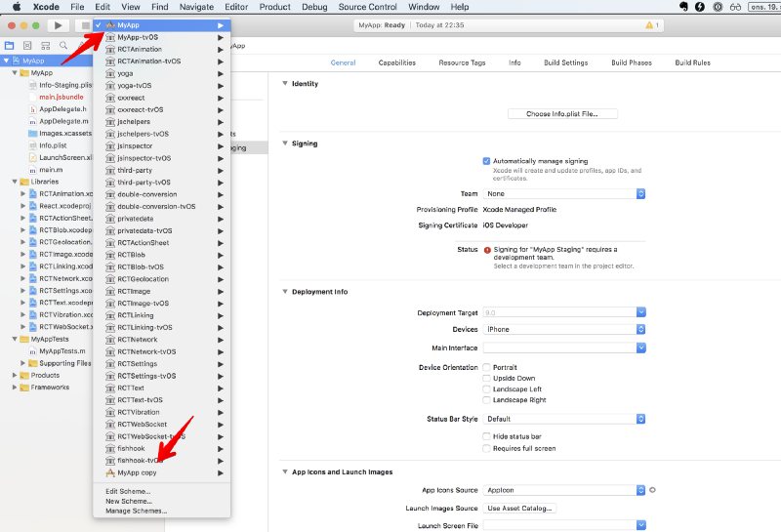The image size is (781, 532).
Task: Expand the Frameworks group
Action: pyautogui.click(x=15, y=388)
